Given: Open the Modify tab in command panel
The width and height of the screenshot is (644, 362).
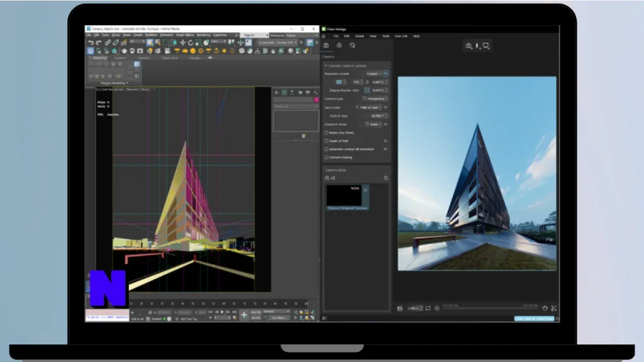Looking at the screenshot, I should click(x=284, y=92).
